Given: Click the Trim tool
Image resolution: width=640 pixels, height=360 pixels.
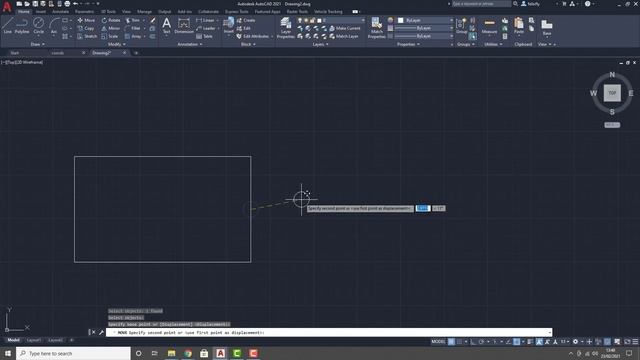Looking at the screenshot, I should point(132,20).
